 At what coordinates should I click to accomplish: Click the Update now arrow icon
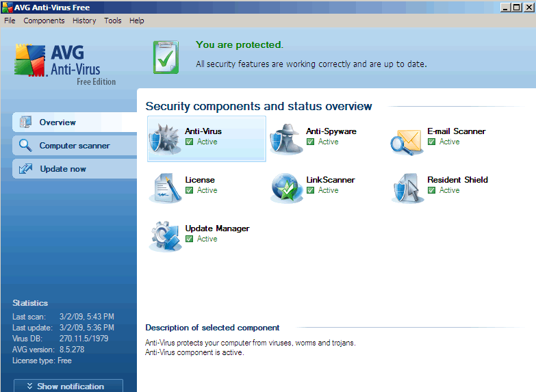click(x=25, y=168)
